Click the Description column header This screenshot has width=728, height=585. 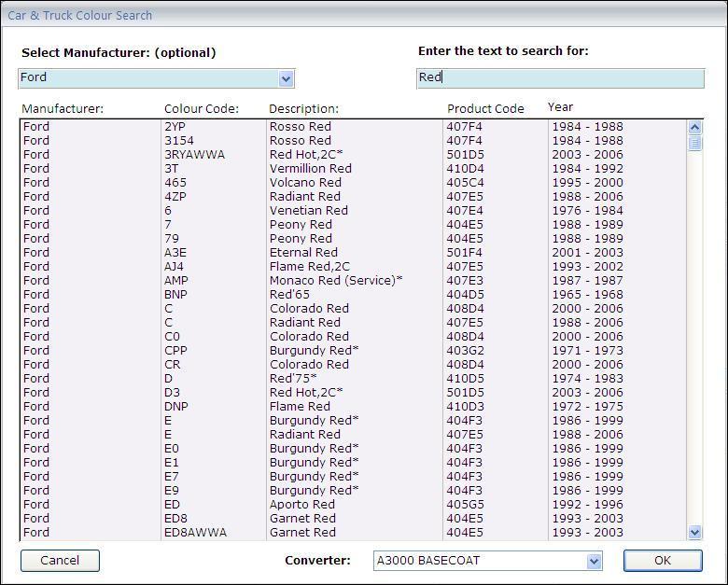(x=303, y=109)
